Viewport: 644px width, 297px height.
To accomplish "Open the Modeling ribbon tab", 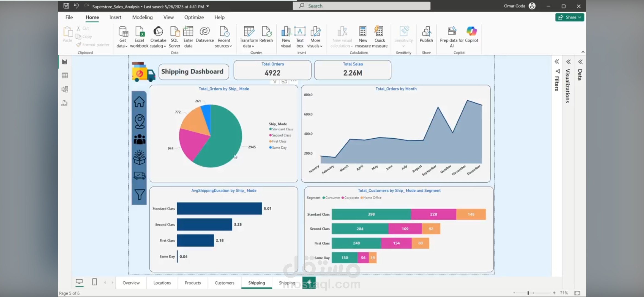I will [x=142, y=17].
